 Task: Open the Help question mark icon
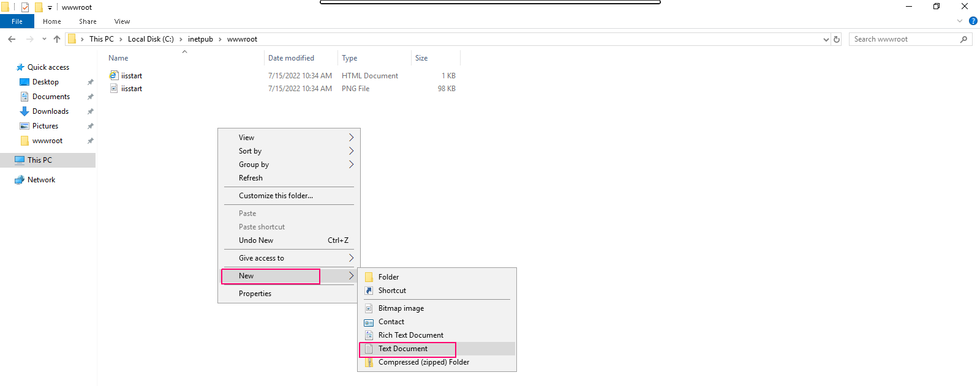[973, 21]
